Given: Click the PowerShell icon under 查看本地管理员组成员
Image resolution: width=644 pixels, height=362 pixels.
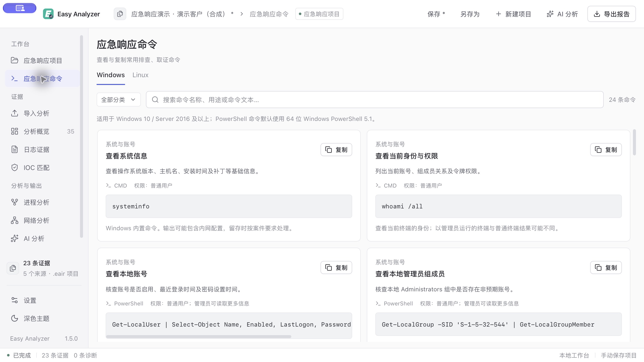Looking at the screenshot, I should [378, 303].
